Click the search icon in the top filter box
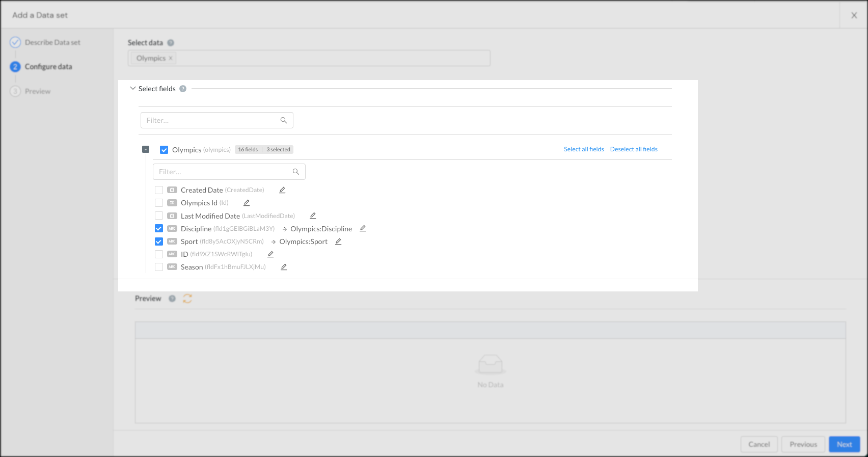868x457 pixels. point(284,120)
